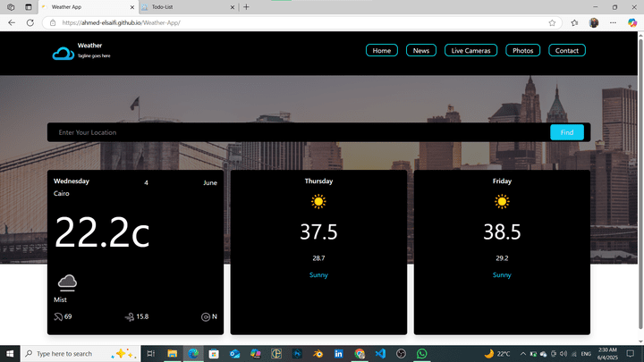Click Thursday's sun icon

click(x=318, y=201)
